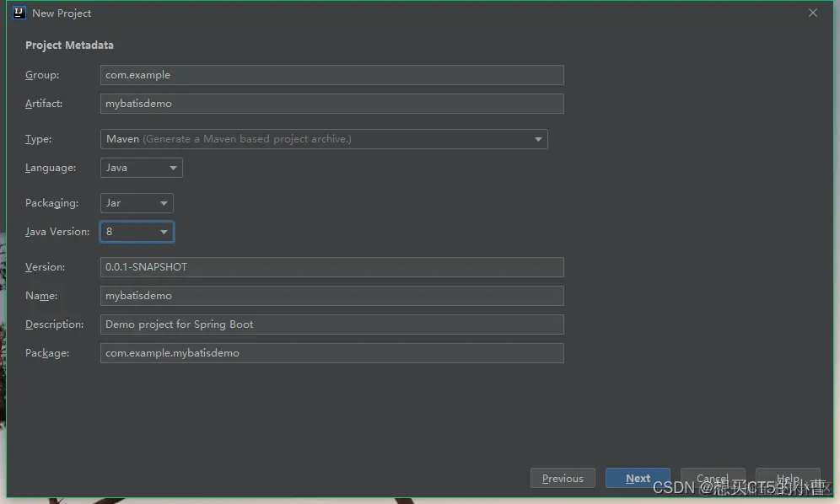
Task: Click the Package: label
Action: (47, 353)
